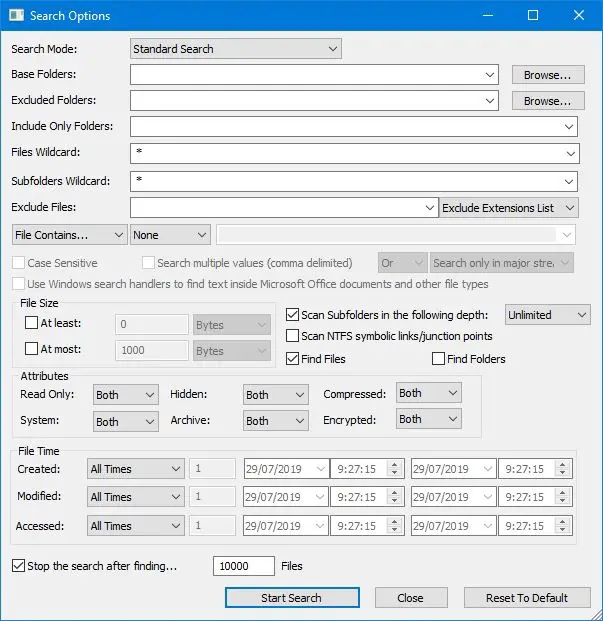Click the Start Search button
The height and width of the screenshot is (621, 603).
click(292, 598)
